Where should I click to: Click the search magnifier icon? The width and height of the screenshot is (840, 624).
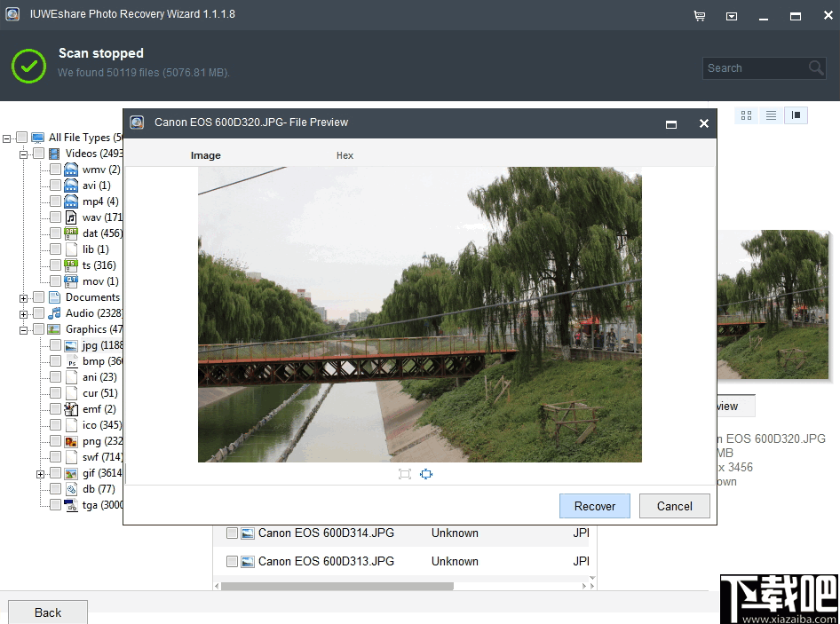815,67
